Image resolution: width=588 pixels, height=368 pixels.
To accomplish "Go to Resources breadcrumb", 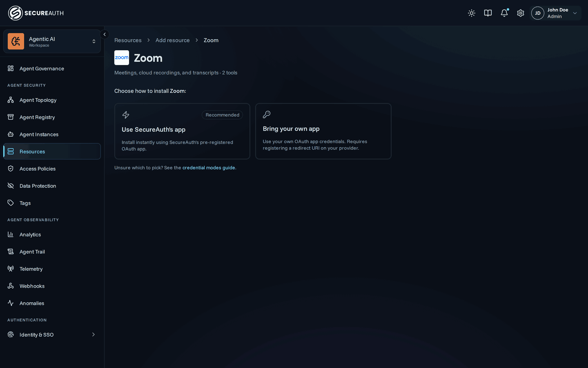I will coord(128,40).
